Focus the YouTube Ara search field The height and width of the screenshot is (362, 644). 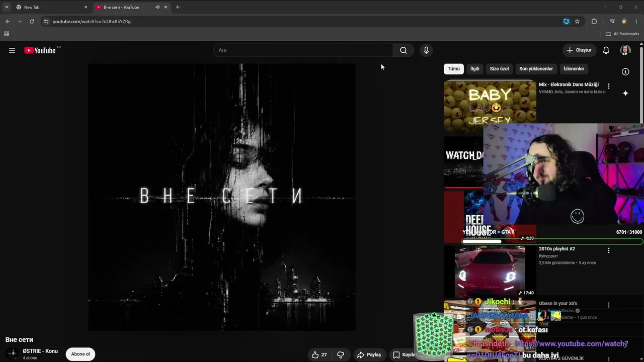pyautogui.click(x=303, y=50)
